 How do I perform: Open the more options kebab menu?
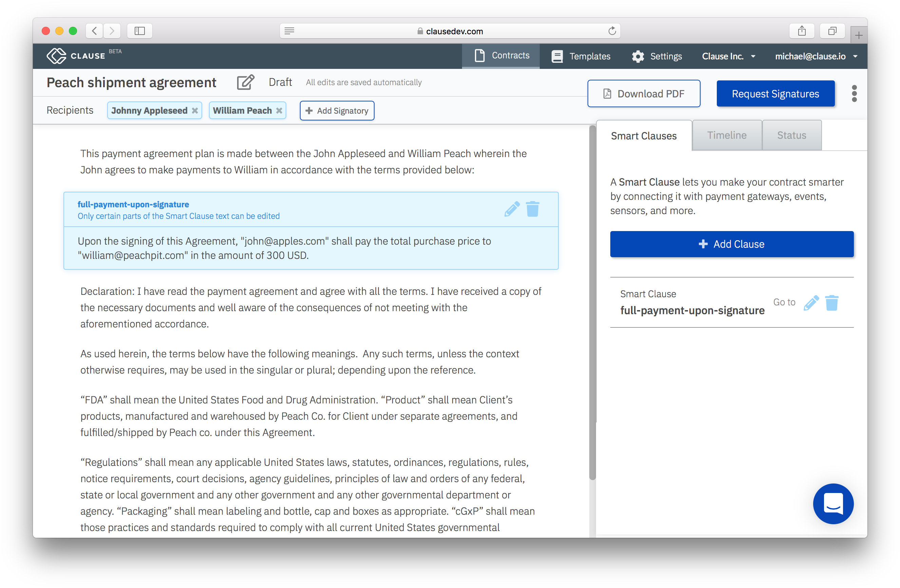(x=854, y=93)
